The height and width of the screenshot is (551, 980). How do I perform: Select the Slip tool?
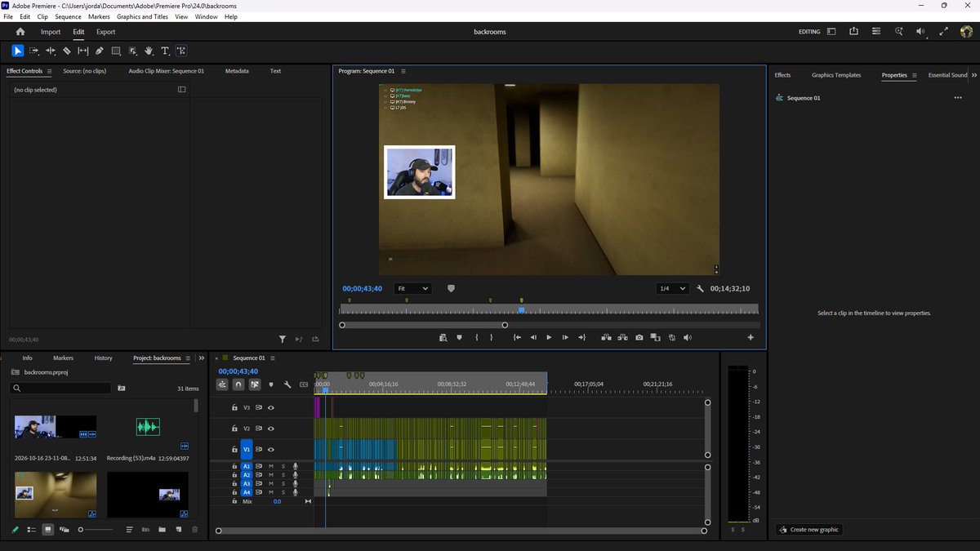[83, 51]
